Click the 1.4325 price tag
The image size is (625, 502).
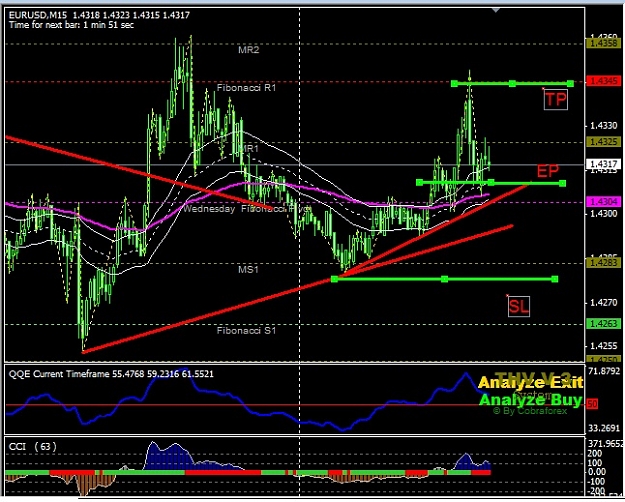603,142
